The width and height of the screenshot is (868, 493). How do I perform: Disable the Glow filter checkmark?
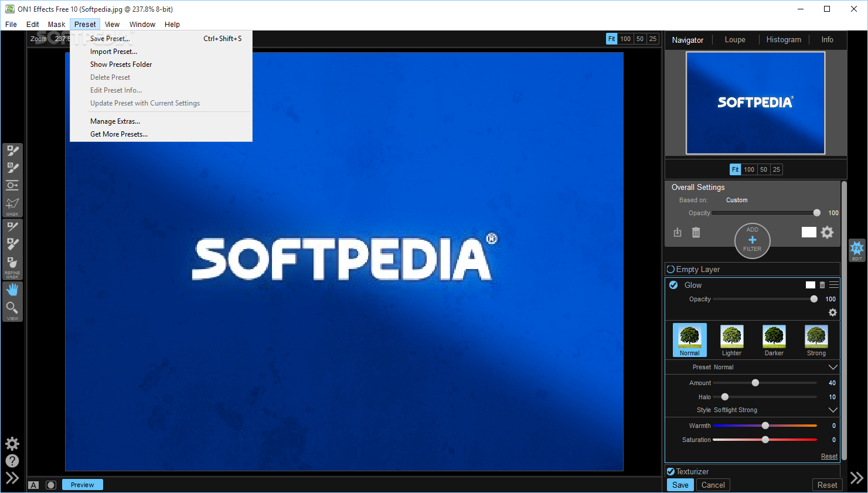point(673,285)
